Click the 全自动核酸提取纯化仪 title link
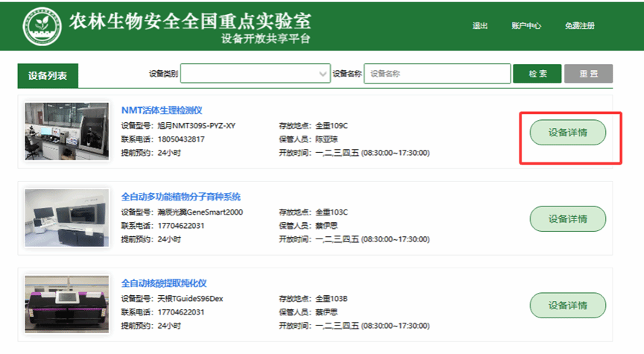 click(163, 283)
